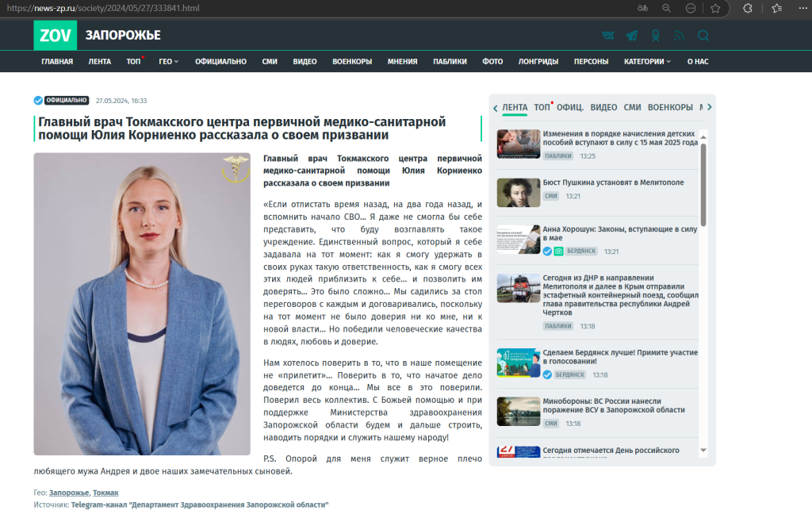
Task: Click green photo icon on Анна Хорошун item
Action: (x=558, y=251)
